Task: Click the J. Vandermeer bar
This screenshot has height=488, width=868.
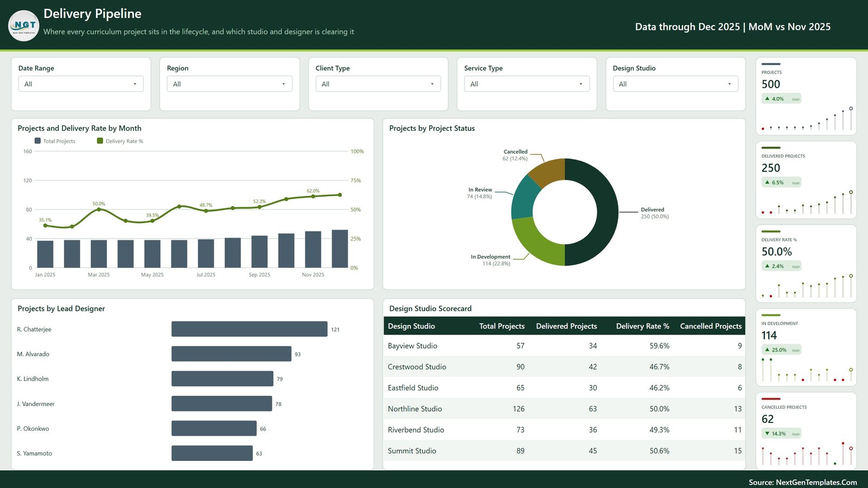Action: pos(222,403)
